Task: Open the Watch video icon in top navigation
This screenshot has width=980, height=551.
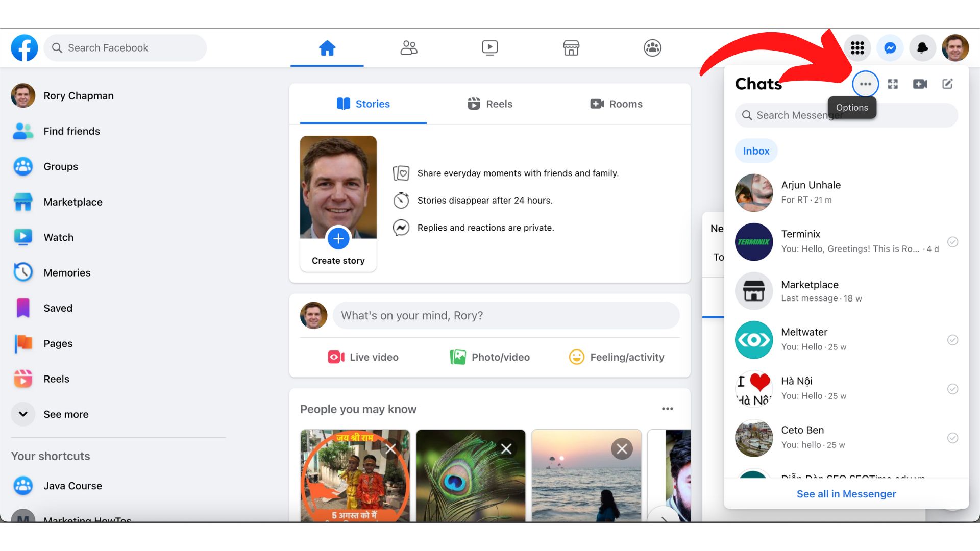Action: coord(489,47)
